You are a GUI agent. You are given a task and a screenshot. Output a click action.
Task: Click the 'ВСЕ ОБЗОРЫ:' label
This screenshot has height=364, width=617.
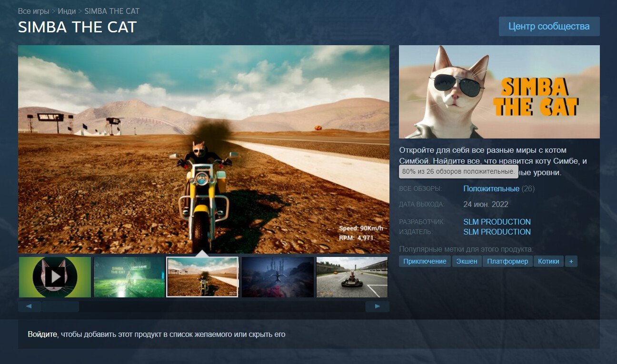[420, 189]
